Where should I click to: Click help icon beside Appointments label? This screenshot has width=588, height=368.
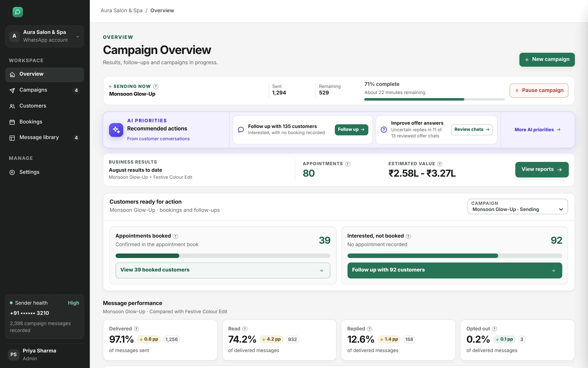(348, 164)
